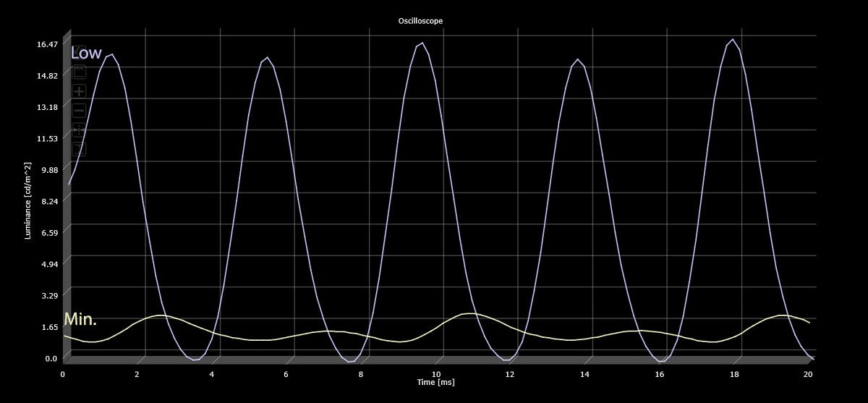The image size is (868, 403).
Task: Click the 8 tick on the time axis
Action: tap(361, 374)
